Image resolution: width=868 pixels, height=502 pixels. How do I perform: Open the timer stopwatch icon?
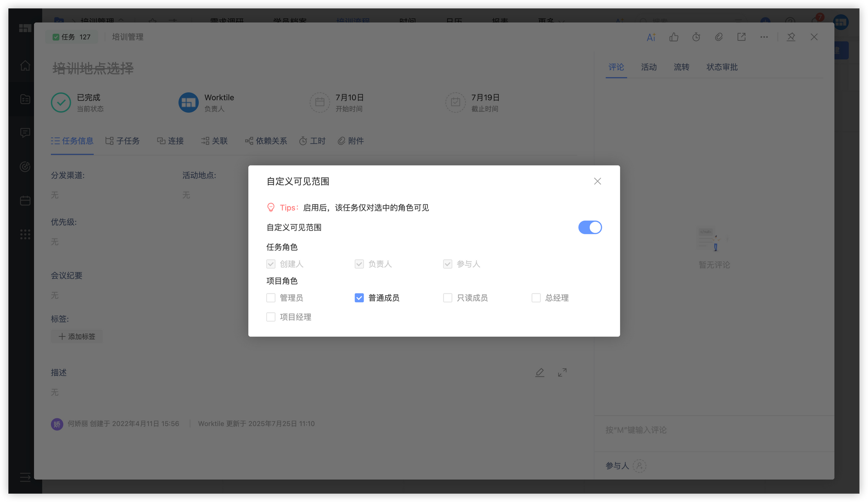pyautogui.click(x=696, y=37)
